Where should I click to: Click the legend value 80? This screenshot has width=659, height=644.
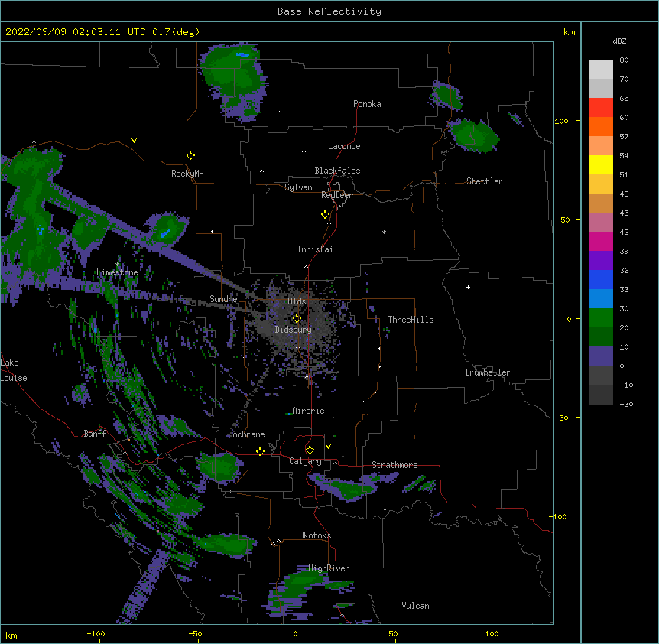pos(624,60)
